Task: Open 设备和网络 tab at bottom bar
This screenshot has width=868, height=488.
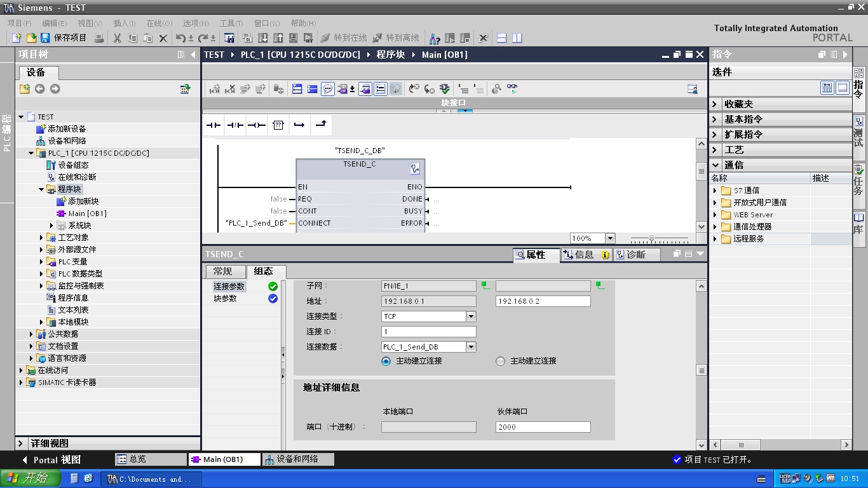Action: pyautogui.click(x=297, y=459)
